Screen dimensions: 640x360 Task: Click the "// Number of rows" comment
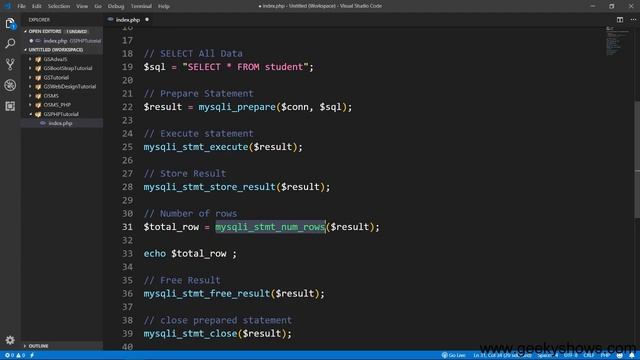[190, 213]
